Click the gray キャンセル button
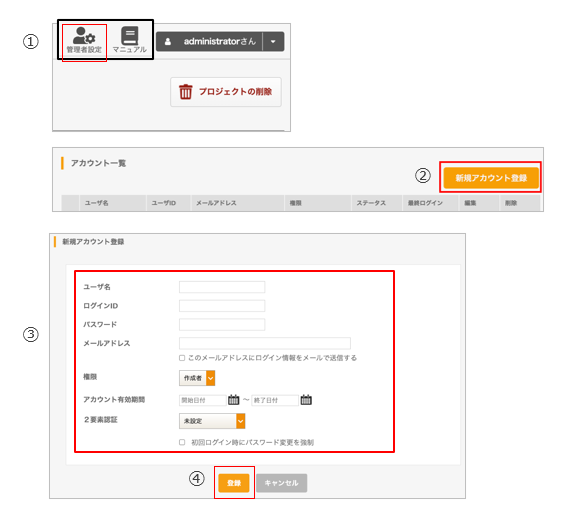 pyautogui.click(x=282, y=483)
